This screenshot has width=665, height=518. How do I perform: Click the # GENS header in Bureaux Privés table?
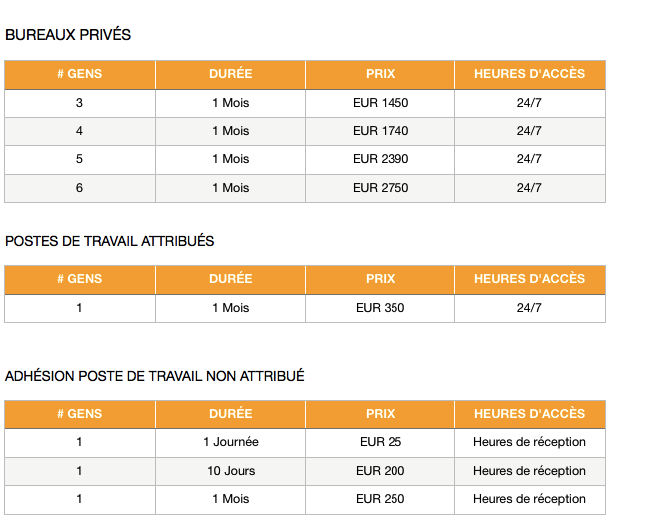pos(80,74)
